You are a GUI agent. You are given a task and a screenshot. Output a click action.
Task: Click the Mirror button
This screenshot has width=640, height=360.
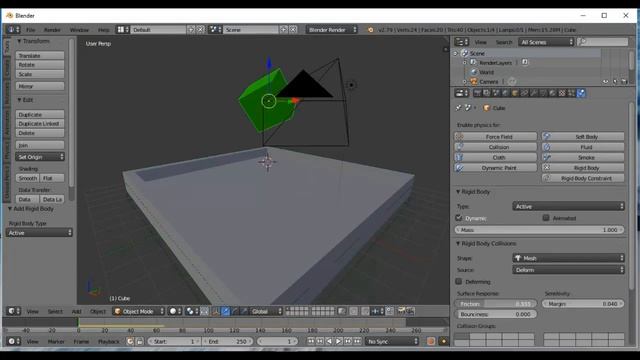point(40,86)
